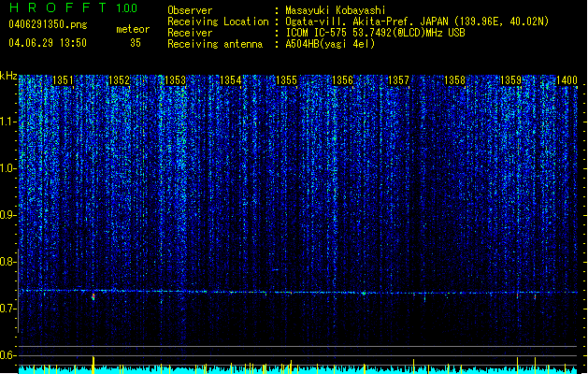Click the 1358 time marker
Image resolution: width=588 pixels, height=374 pixels.
pyautogui.click(x=455, y=80)
